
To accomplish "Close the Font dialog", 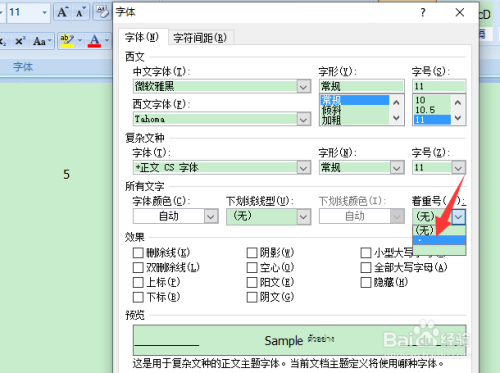I will coord(460,13).
